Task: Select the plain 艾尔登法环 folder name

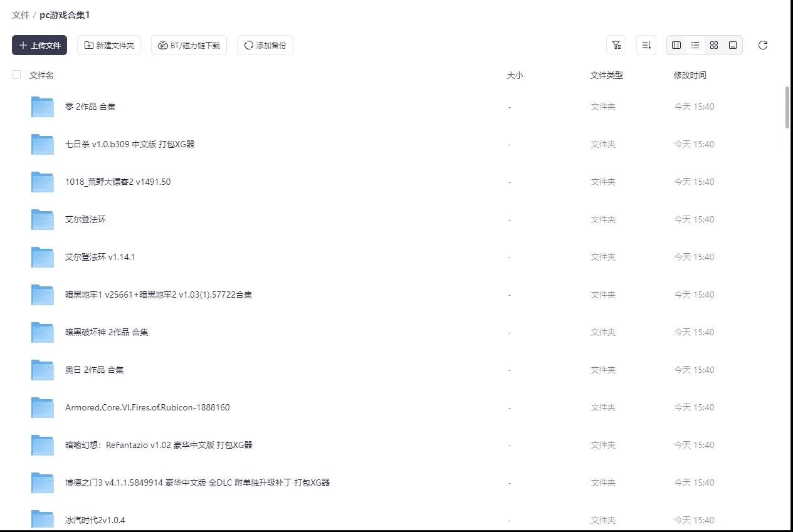Action: pyautogui.click(x=85, y=219)
